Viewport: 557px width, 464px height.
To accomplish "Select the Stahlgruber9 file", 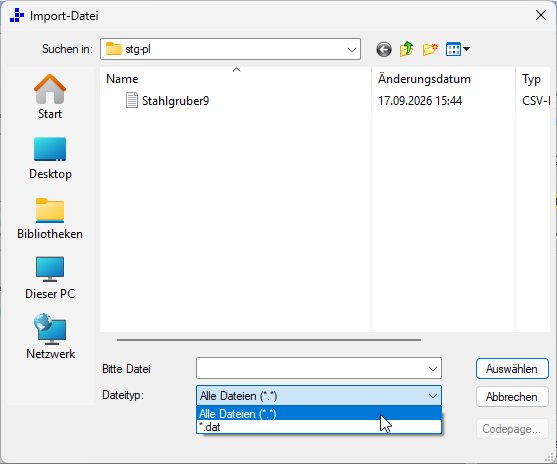I will coord(168,101).
